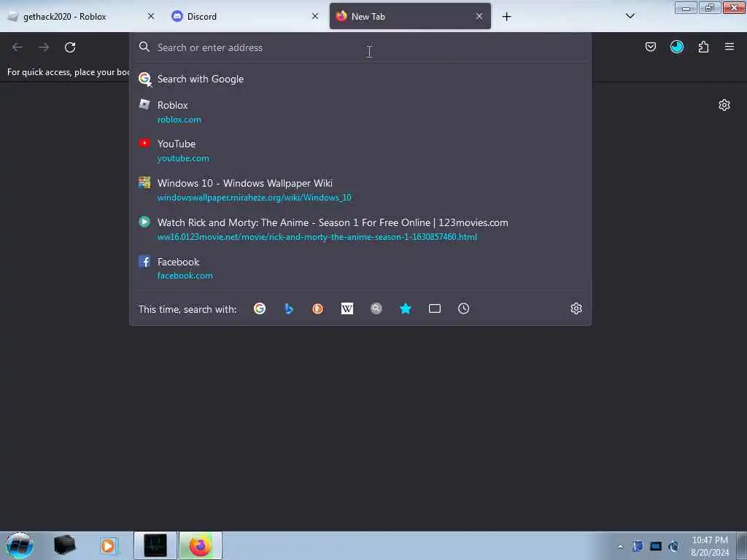Open the media player taskbar icon
The width and height of the screenshot is (747, 560).
pos(108,545)
